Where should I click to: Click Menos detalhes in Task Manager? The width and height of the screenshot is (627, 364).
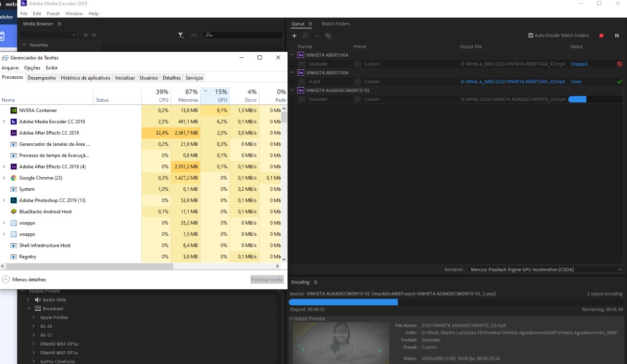tap(29, 280)
